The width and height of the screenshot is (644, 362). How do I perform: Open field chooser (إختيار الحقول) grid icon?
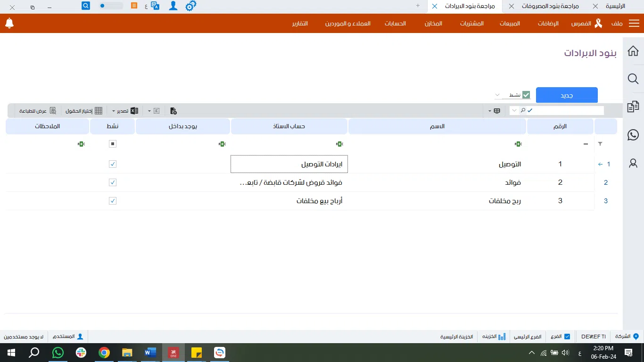pos(99,110)
